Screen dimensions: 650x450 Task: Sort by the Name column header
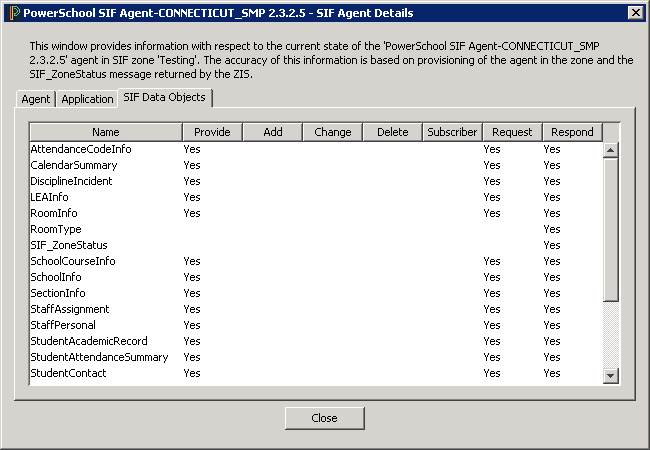[105, 132]
